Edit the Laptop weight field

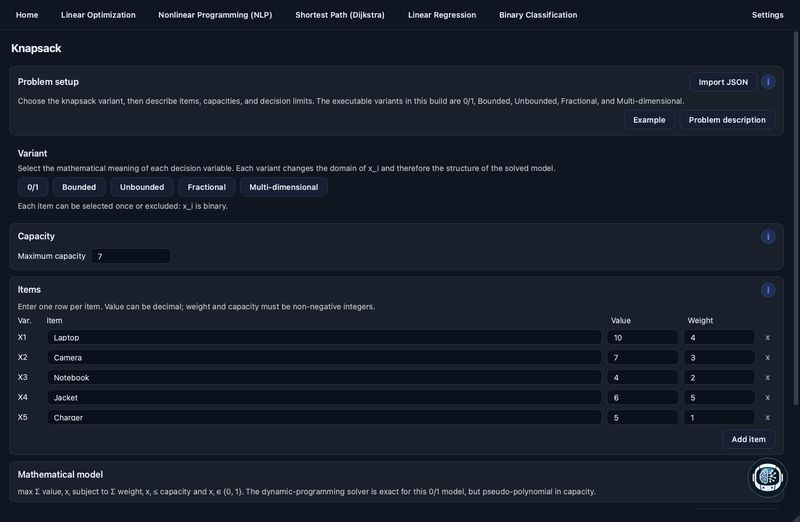click(x=719, y=337)
